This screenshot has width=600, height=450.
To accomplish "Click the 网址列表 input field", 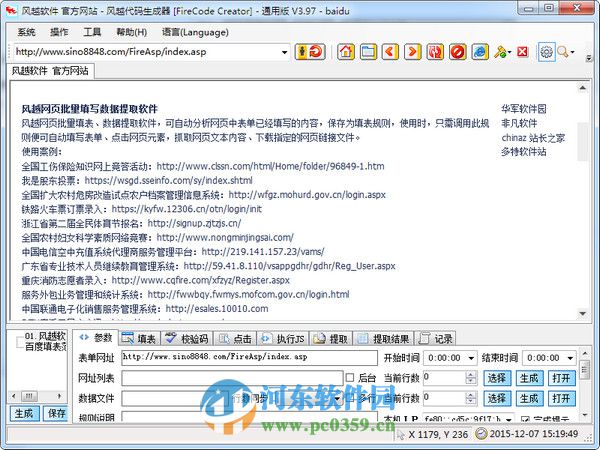I will click(x=232, y=378).
